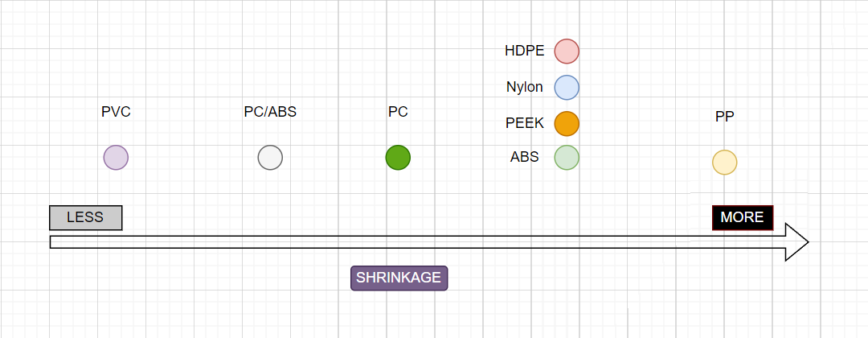Select the blue Nylon circle
Image resolution: width=868 pixels, height=338 pixels.
point(567,88)
